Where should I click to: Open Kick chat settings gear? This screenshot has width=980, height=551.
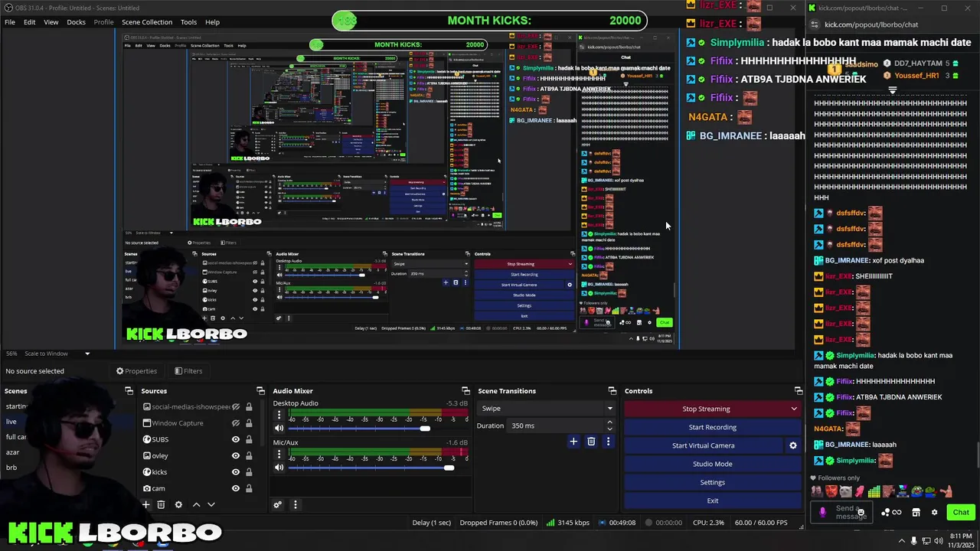(x=934, y=512)
